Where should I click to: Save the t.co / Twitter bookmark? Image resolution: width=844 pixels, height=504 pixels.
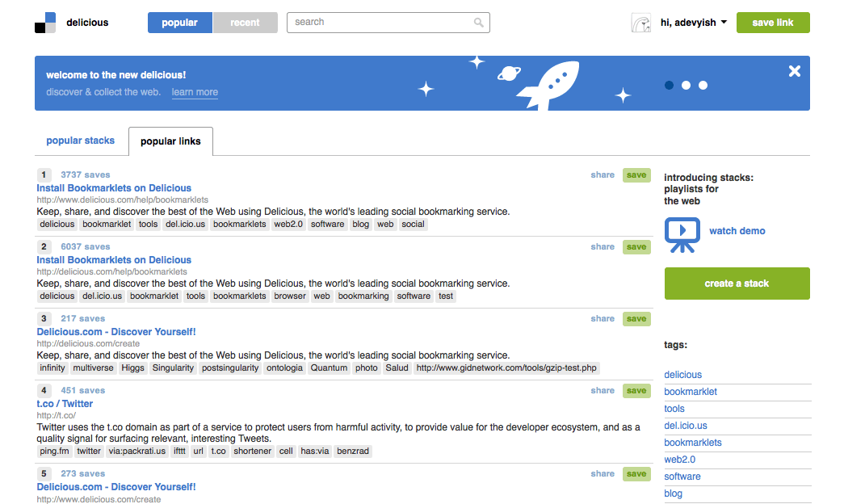point(636,390)
